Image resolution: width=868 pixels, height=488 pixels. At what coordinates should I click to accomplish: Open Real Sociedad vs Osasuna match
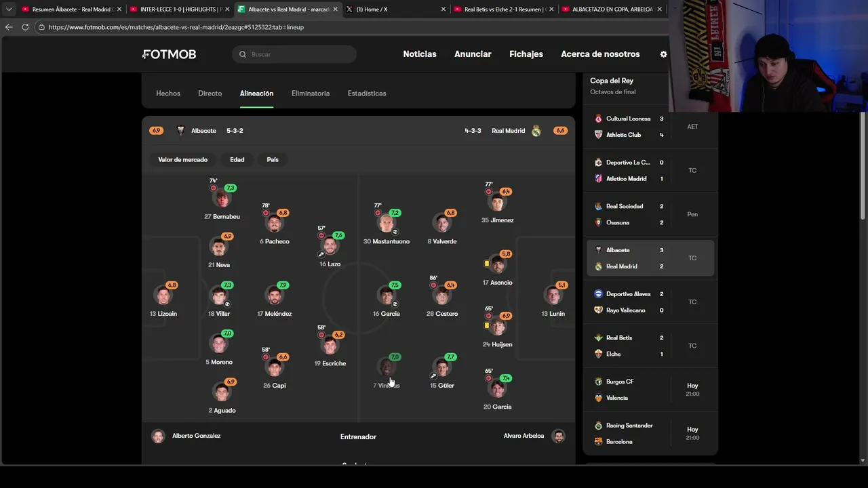pyautogui.click(x=650, y=214)
